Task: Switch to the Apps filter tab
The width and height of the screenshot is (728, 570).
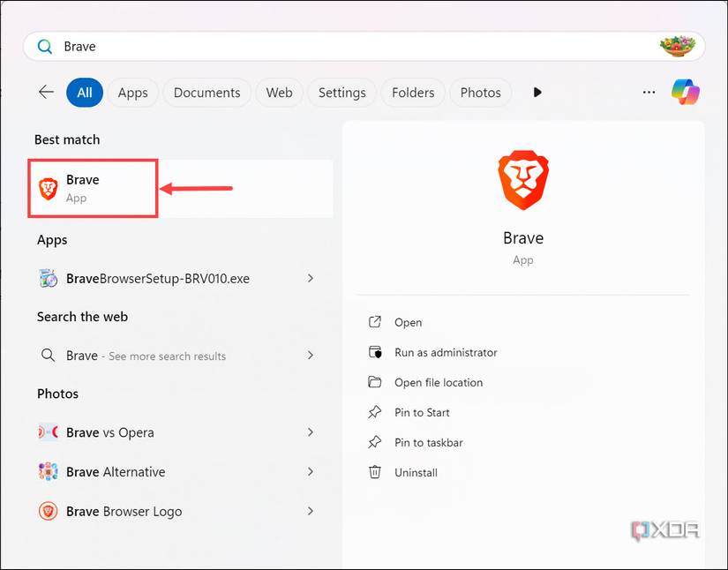Action: pos(132,93)
